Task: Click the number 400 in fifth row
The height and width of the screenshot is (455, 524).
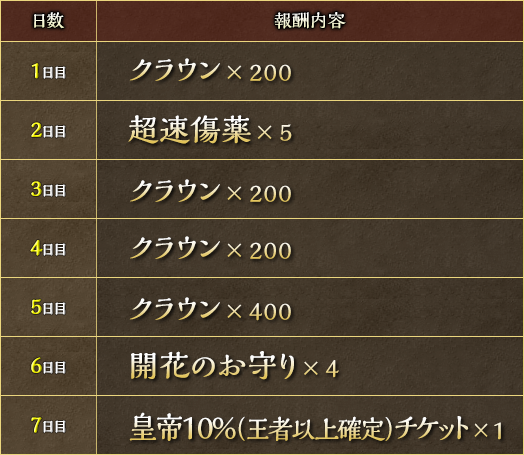Action: point(270,311)
